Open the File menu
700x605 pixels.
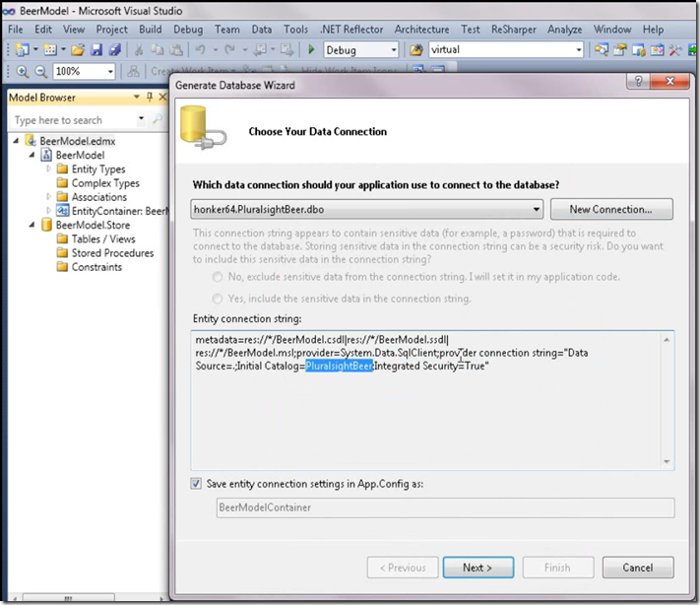pyautogui.click(x=16, y=30)
